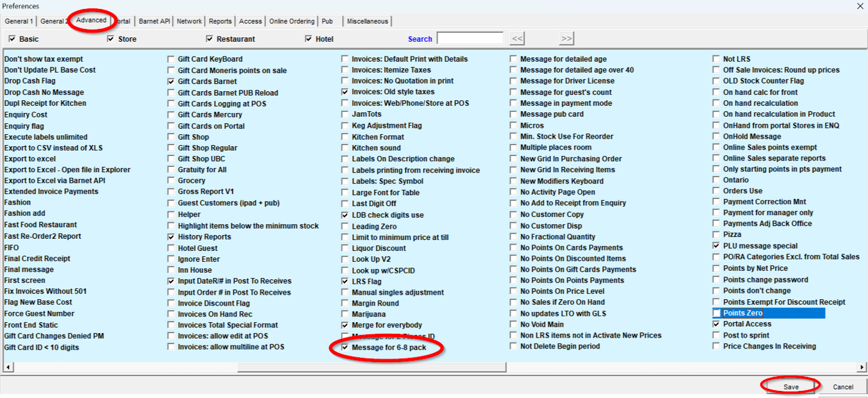Viewport: 868px width, 398px height.
Task: Toggle the Restaurant filter checkbox
Action: [x=209, y=39]
